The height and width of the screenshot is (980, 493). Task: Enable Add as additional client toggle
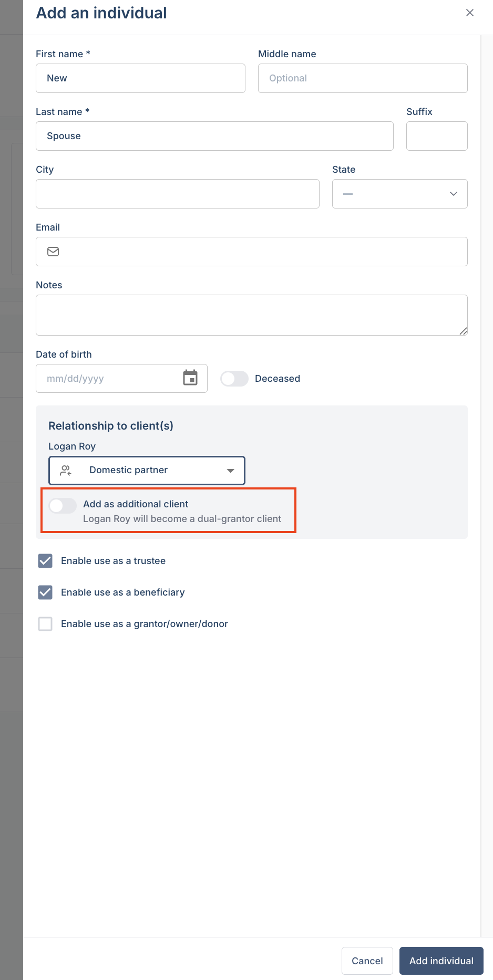click(63, 506)
